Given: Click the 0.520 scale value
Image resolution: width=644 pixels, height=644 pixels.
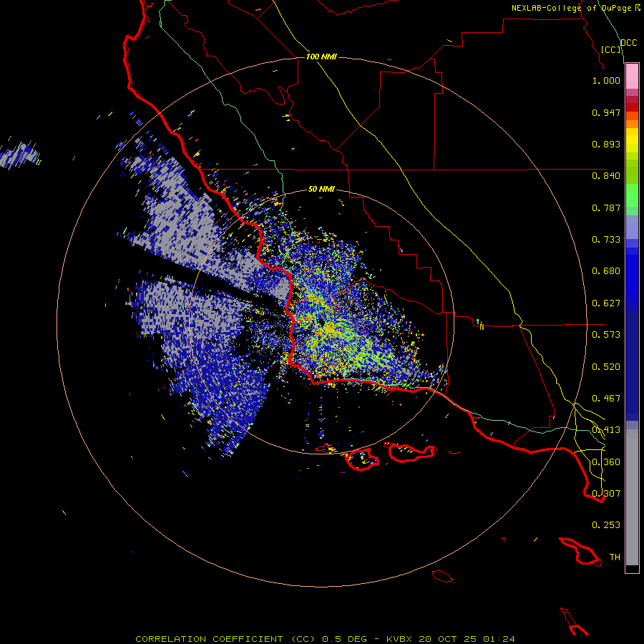Looking at the screenshot, I should point(606,367).
